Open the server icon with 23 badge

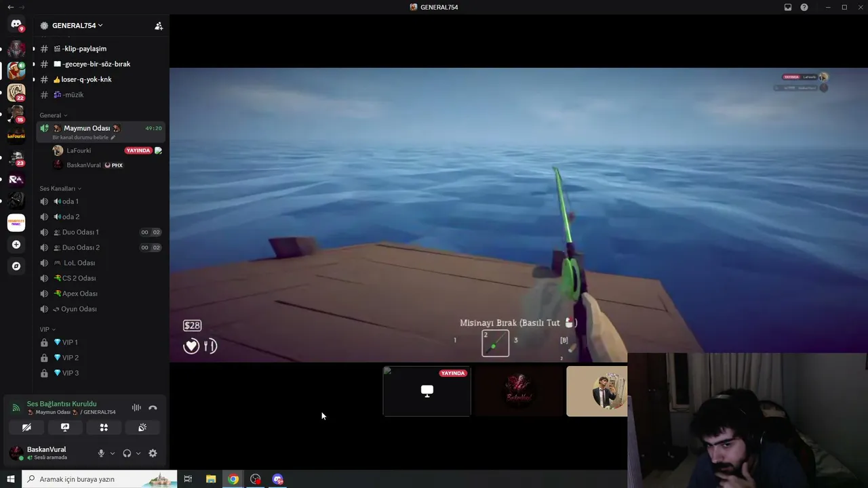(x=16, y=157)
